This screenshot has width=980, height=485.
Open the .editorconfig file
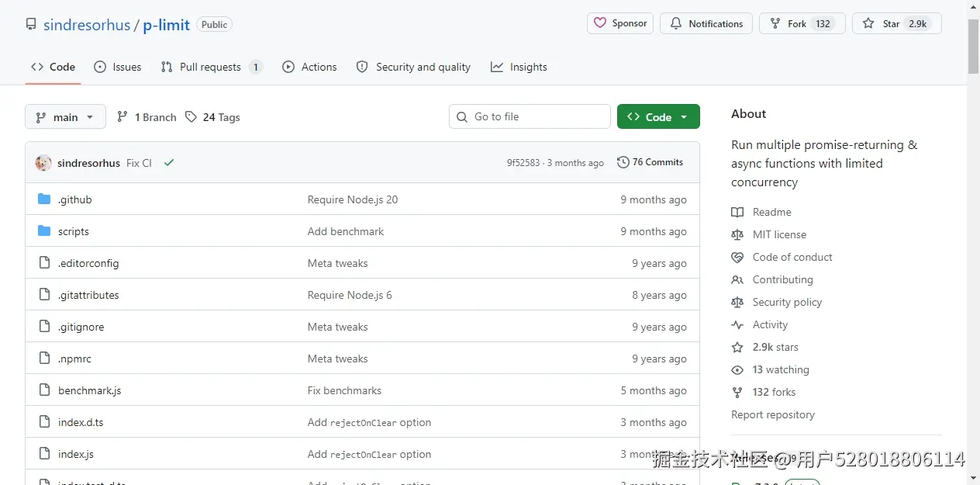pos(88,263)
